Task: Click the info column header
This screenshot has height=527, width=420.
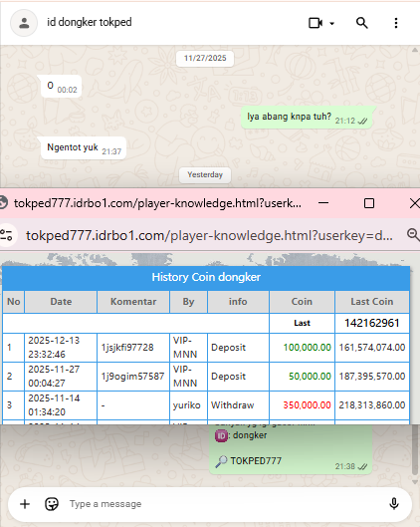Action: click(238, 302)
